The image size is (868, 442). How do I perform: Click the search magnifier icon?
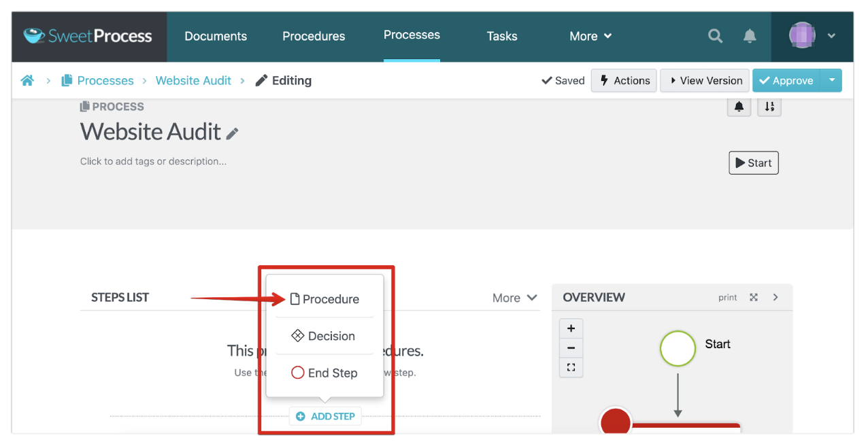coord(715,36)
